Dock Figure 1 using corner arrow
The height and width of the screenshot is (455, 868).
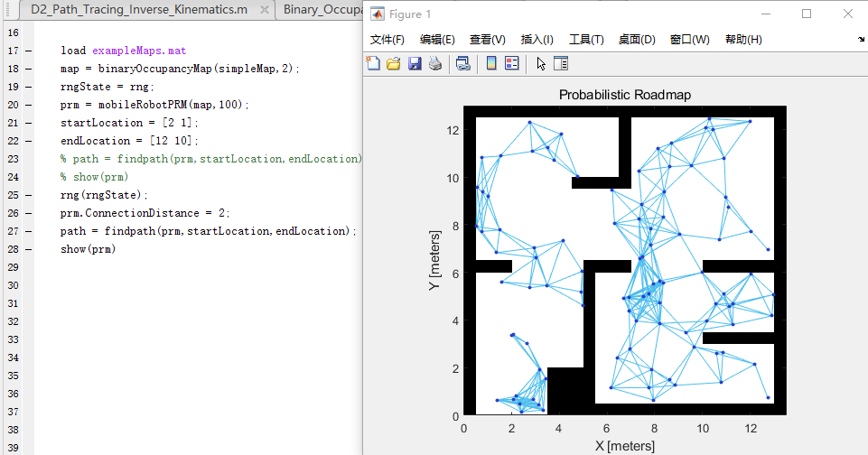pos(861,40)
